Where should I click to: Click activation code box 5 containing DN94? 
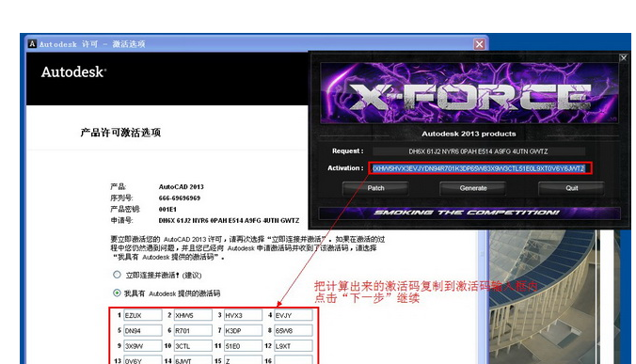click(x=143, y=331)
